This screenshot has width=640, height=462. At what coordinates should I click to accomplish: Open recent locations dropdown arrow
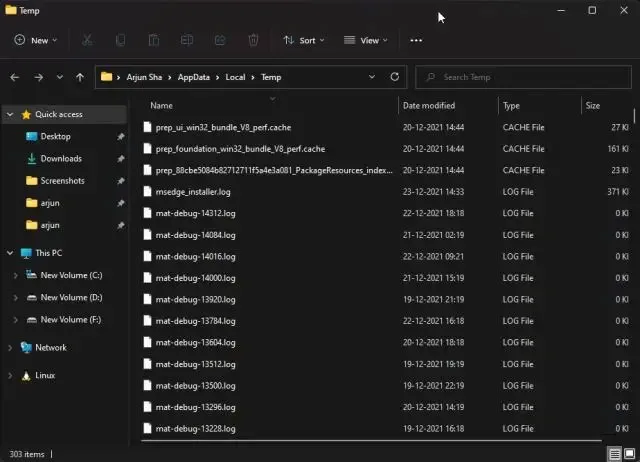point(60,77)
